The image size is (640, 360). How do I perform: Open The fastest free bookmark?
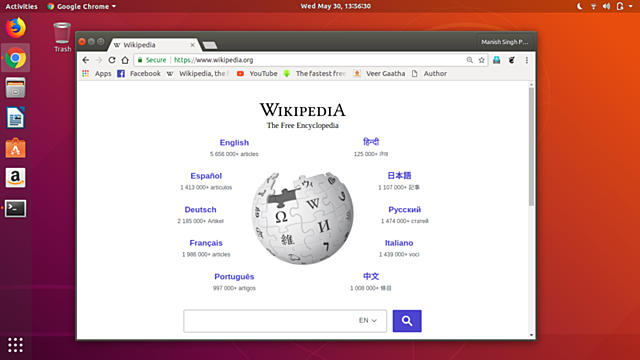point(315,73)
